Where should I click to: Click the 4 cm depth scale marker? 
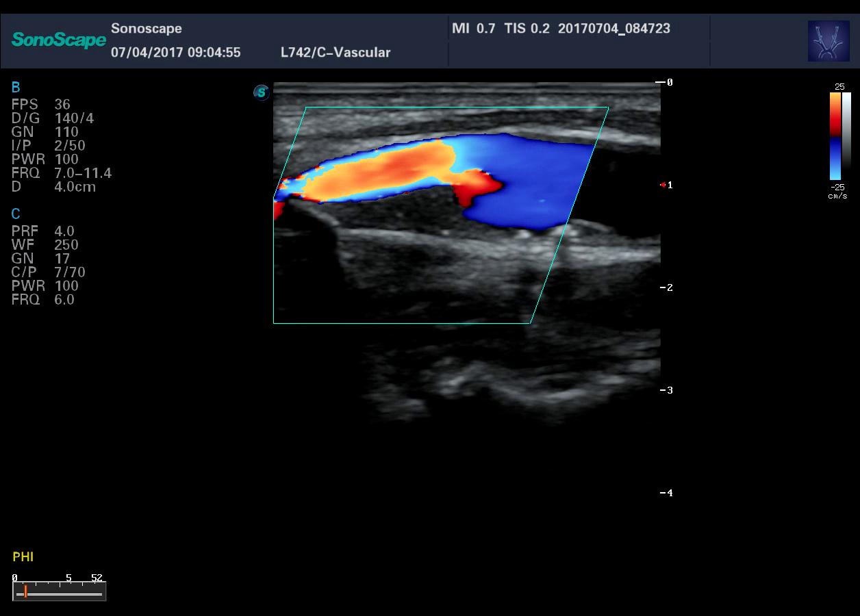(x=668, y=493)
